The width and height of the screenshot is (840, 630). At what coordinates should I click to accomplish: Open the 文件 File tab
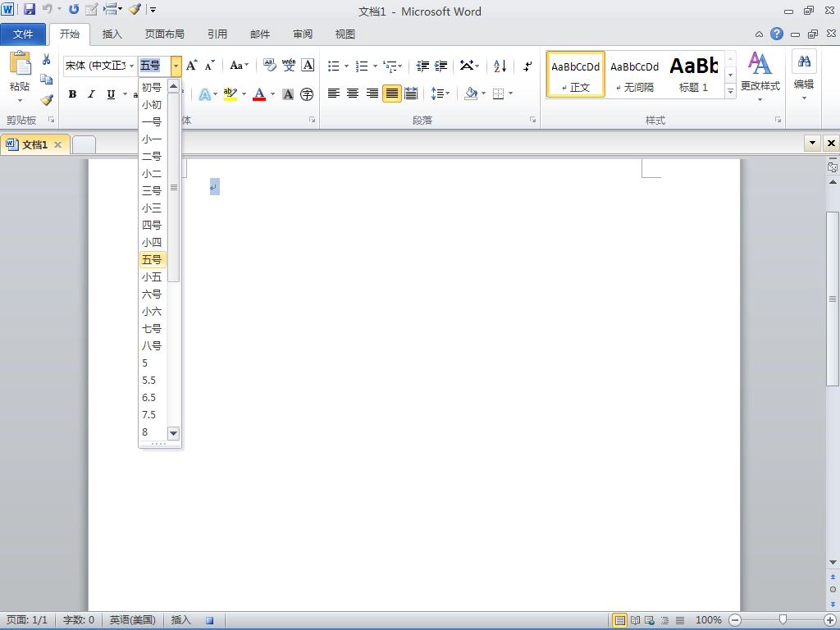coord(23,34)
